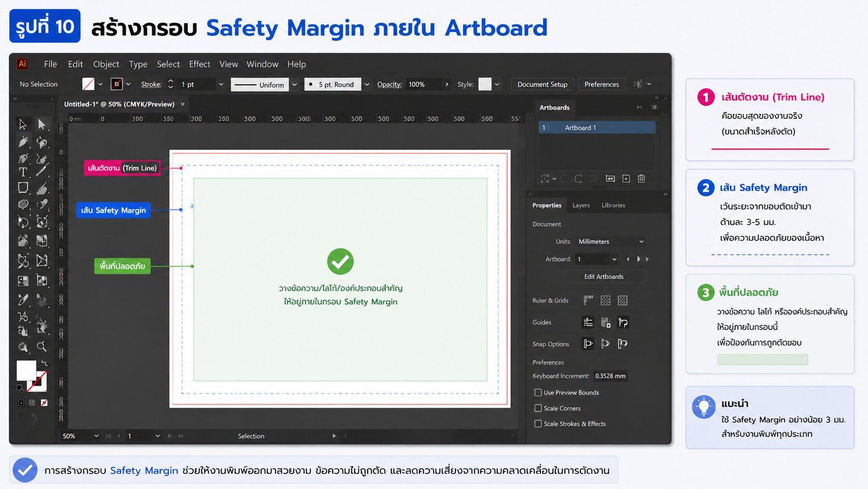Image resolution: width=868 pixels, height=489 pixels.
Task: Open Artboards panel menu icon
Action: point(654,107)
